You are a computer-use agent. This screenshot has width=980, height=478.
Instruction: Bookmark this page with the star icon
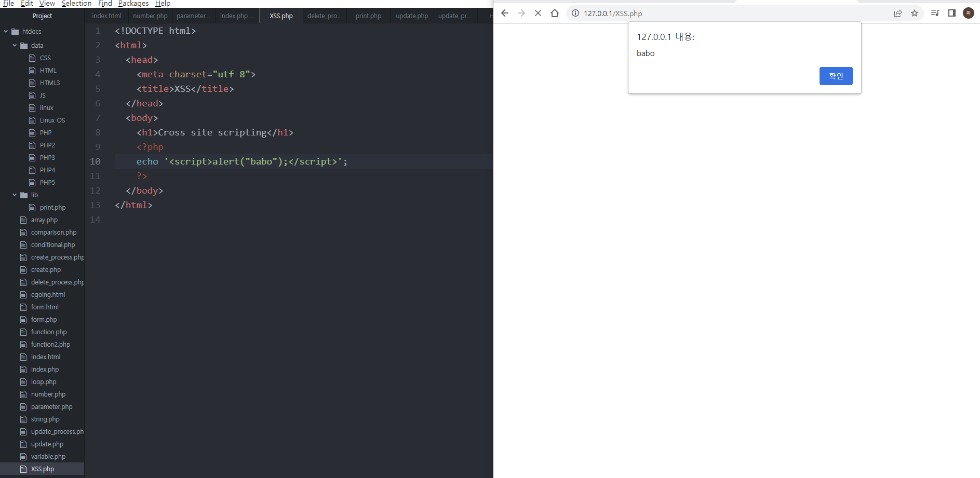[x=915, y=13]
